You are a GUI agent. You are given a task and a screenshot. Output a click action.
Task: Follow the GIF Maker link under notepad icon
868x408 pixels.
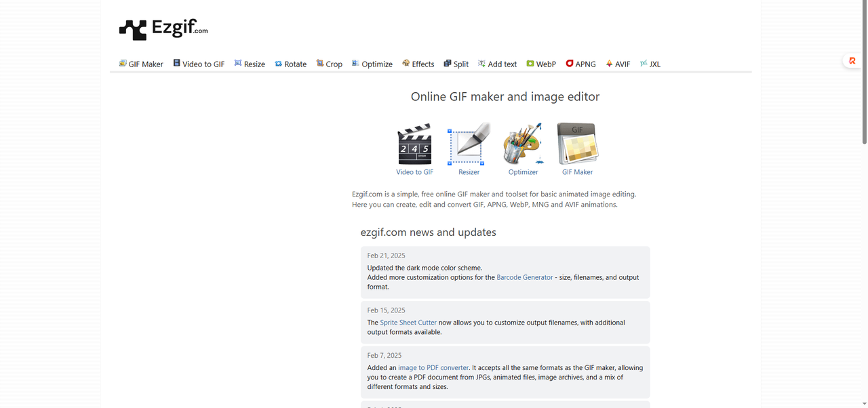577,172
